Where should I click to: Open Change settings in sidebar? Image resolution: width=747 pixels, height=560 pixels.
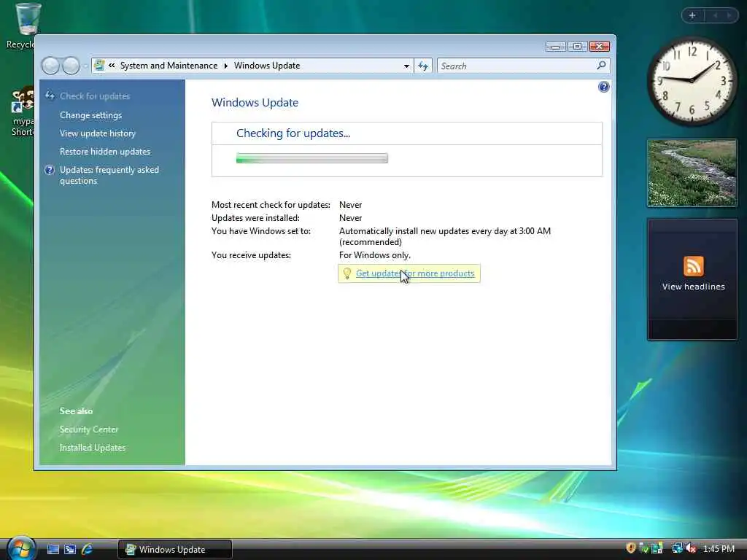tap(90, 115)
